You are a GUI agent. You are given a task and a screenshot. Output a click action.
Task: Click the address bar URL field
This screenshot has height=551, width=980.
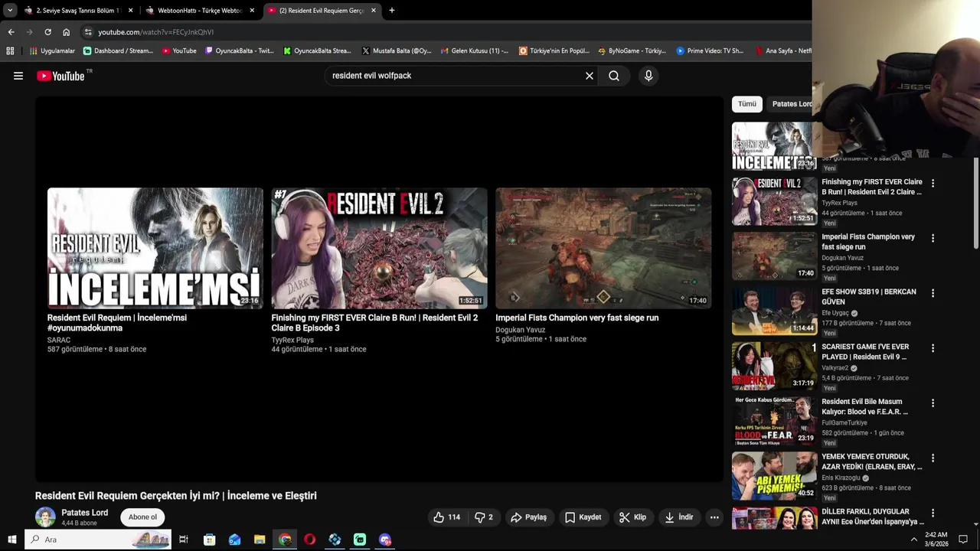tap(444, 32)
